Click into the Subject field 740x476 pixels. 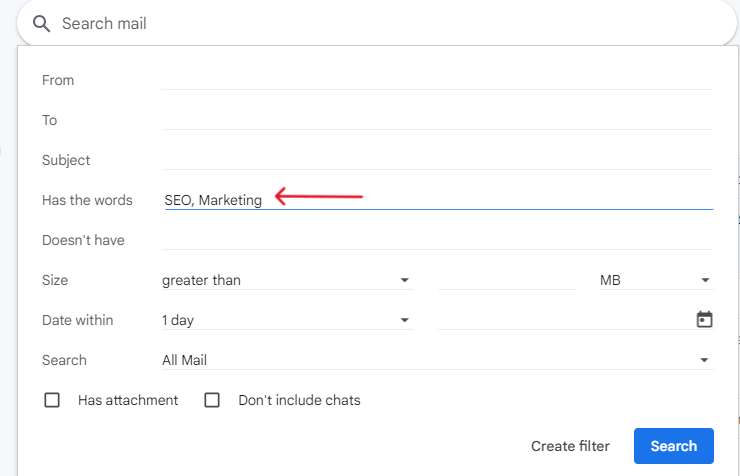click(437, 160)
